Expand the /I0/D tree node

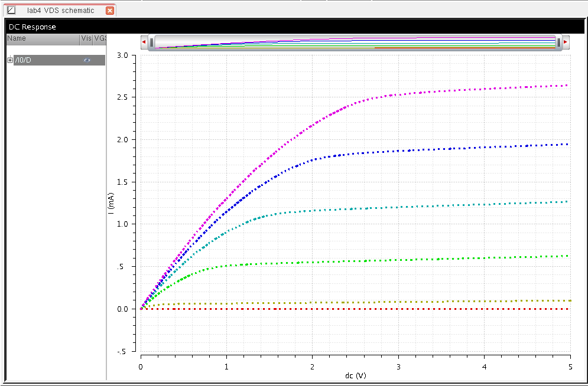click(x=10, y=60)
